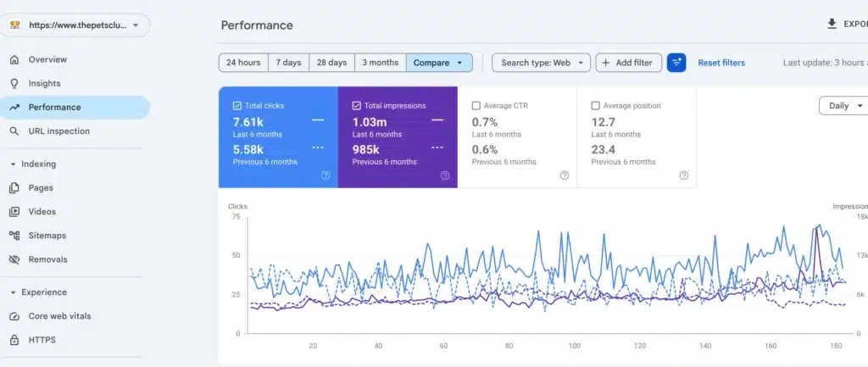The image size is (868, 367).
Task: Click the Reset filters link
Action: (721, 63)
